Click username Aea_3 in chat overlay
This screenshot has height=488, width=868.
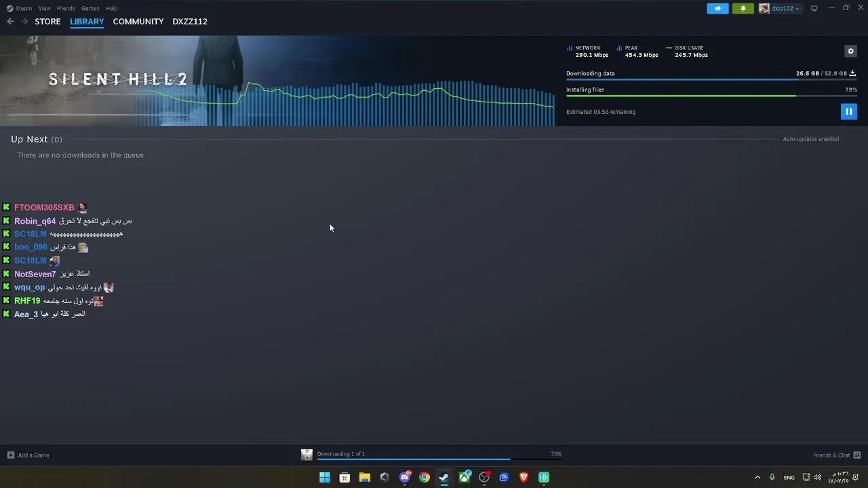click(x=26, y=314)
